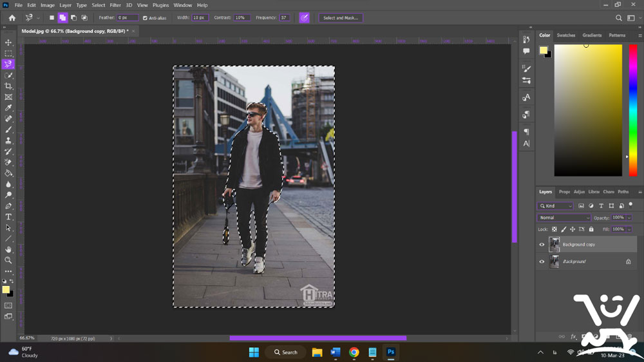Screen dimensions: 644x362
Task: Choose Add to Selection mode
Action: tap(62, 17)
